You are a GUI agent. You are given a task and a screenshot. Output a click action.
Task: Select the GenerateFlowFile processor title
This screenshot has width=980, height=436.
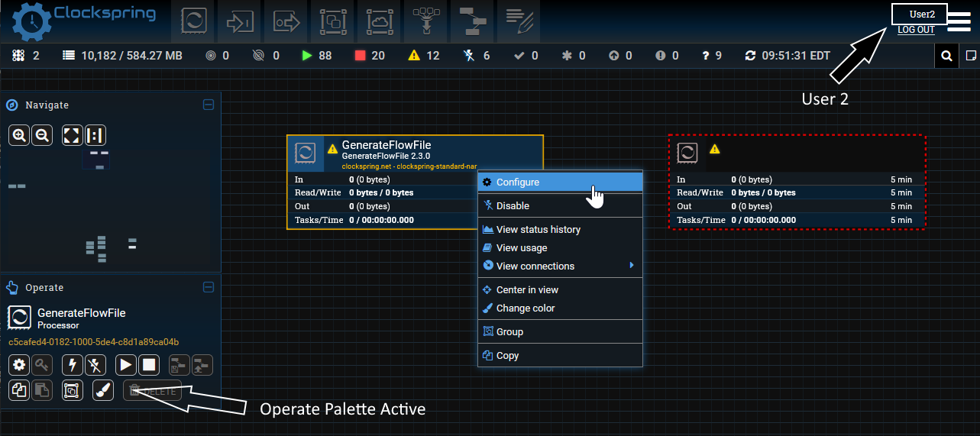click(387, 145)
